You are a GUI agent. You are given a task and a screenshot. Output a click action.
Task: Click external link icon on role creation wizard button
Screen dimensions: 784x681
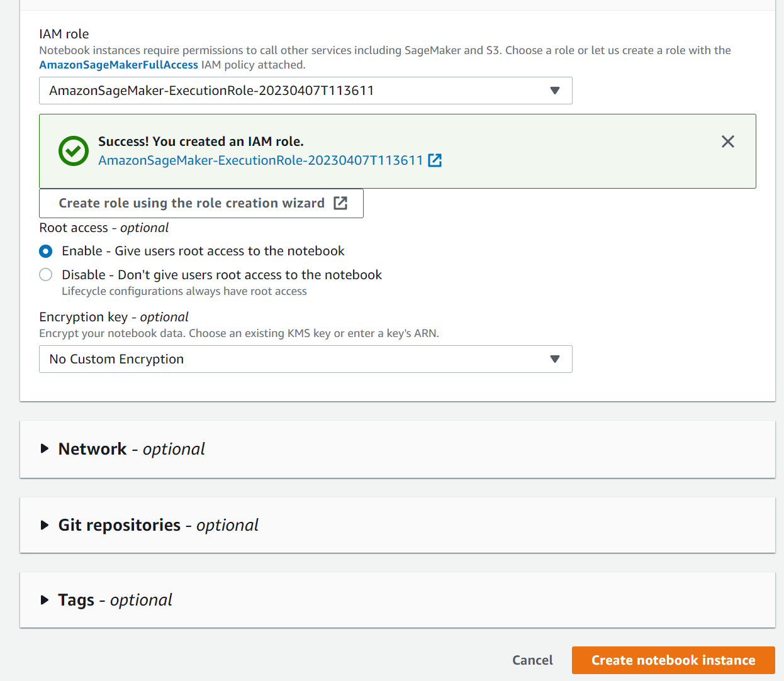click(x=340, y=203)
